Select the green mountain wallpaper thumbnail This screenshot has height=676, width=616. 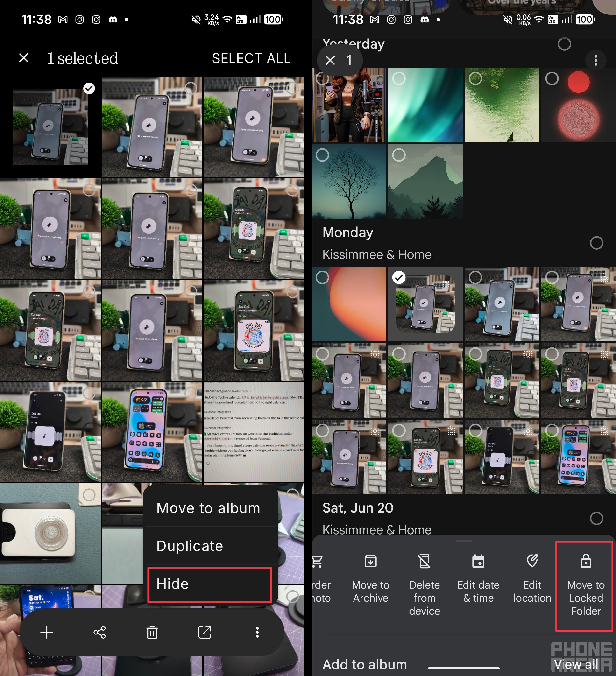pos(399,155)
